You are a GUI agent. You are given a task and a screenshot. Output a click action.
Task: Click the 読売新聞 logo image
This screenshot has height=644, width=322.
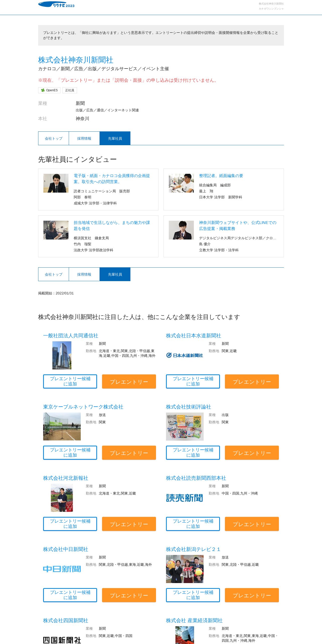(185, 498)
